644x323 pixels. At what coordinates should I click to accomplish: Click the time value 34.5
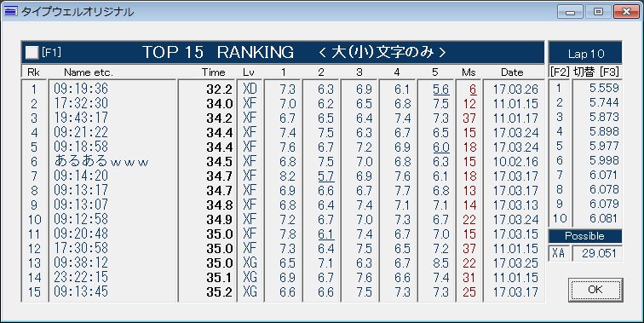(219, 162)
